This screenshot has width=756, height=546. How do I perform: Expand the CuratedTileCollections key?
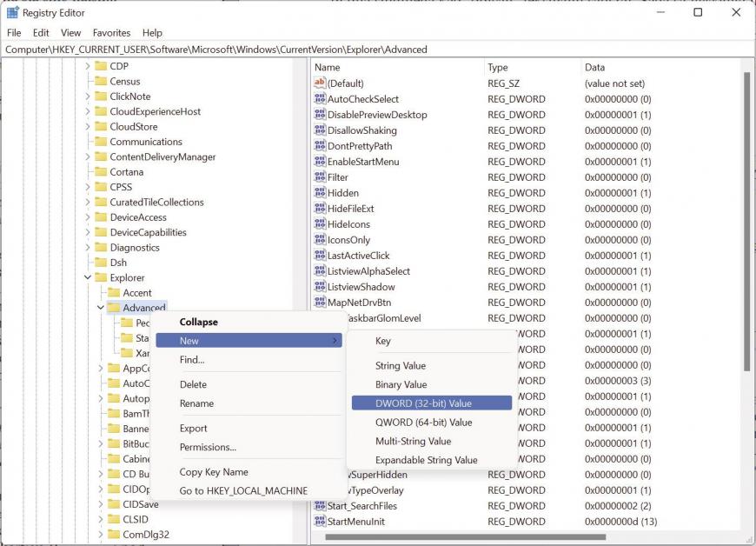click(x=87, y=202)
